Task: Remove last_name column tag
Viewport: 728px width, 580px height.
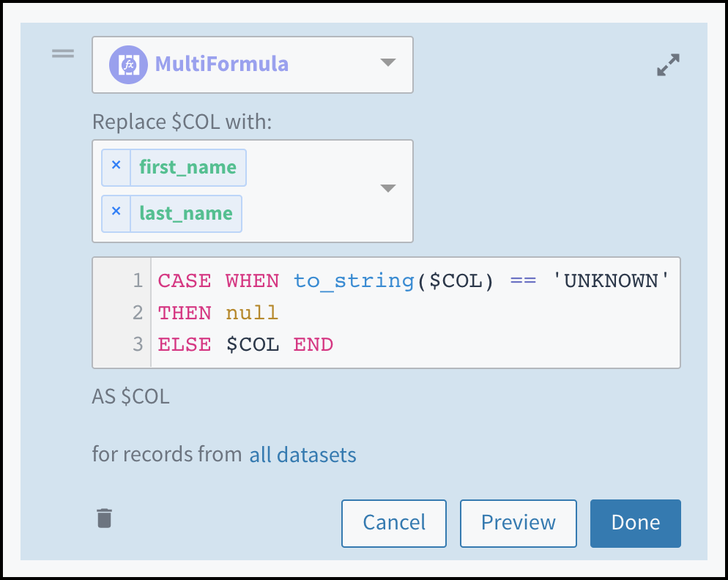Action: [116, 212]
